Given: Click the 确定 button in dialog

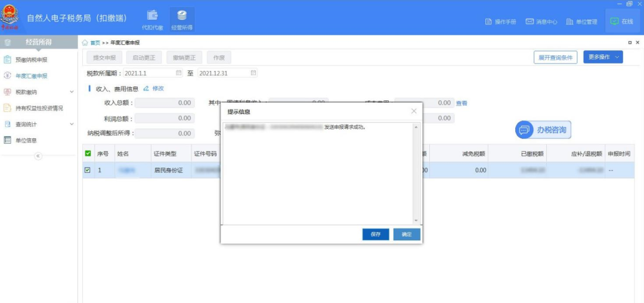Looking at the screenshot, I should coord(407,234).
